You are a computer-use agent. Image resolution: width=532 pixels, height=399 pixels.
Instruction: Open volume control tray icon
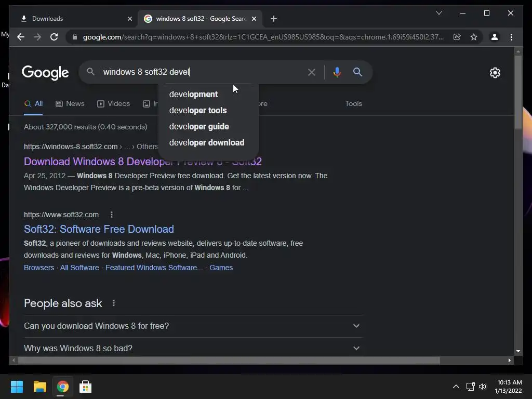coord(483,387)
